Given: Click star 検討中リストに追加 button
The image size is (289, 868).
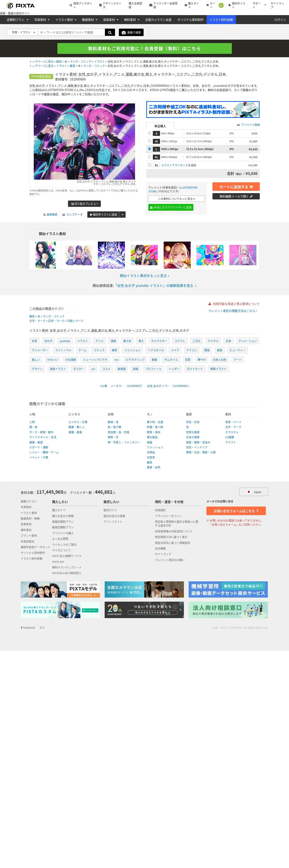Looking at the screenshot, I should point(103,215).
